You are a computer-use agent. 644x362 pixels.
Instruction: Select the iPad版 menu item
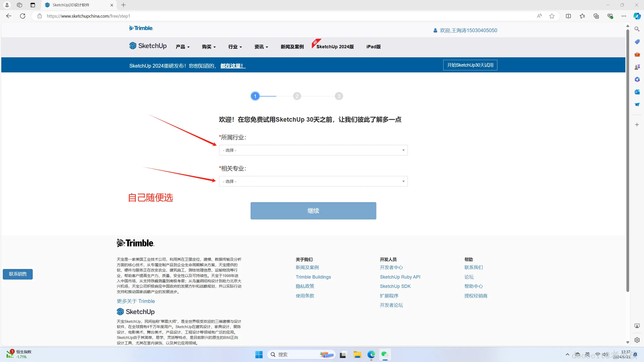(373, 47)
